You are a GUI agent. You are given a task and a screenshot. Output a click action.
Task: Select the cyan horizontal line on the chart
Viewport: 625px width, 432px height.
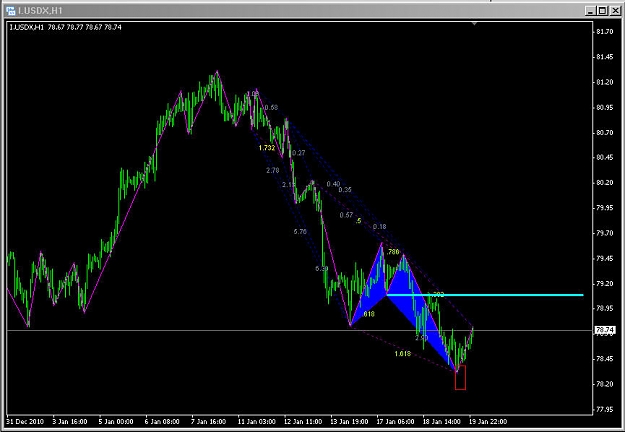click(485, 295)
